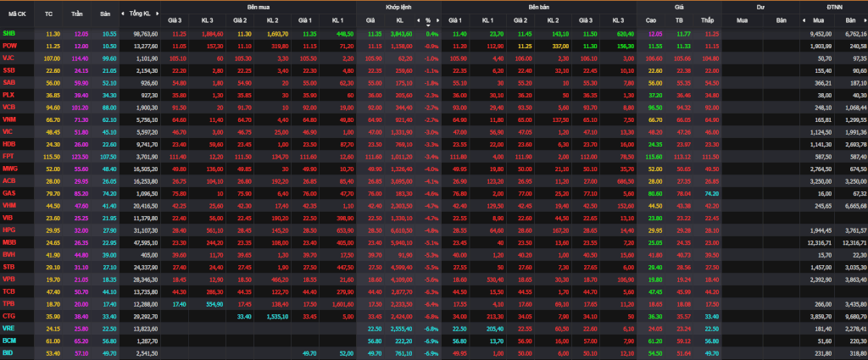The image size is (868, 360).
Task: Click sort triangle under the % header
Action: tap(428, 25)
